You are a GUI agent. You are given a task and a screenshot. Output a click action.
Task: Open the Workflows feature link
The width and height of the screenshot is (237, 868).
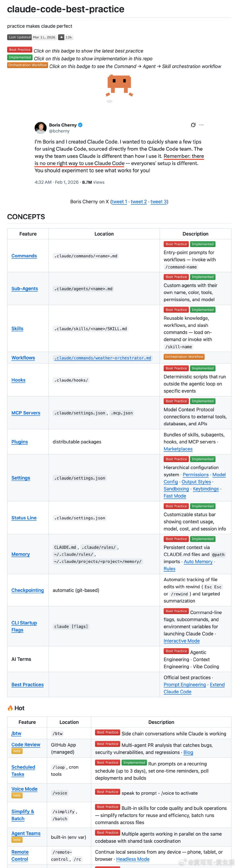point(23,358)
